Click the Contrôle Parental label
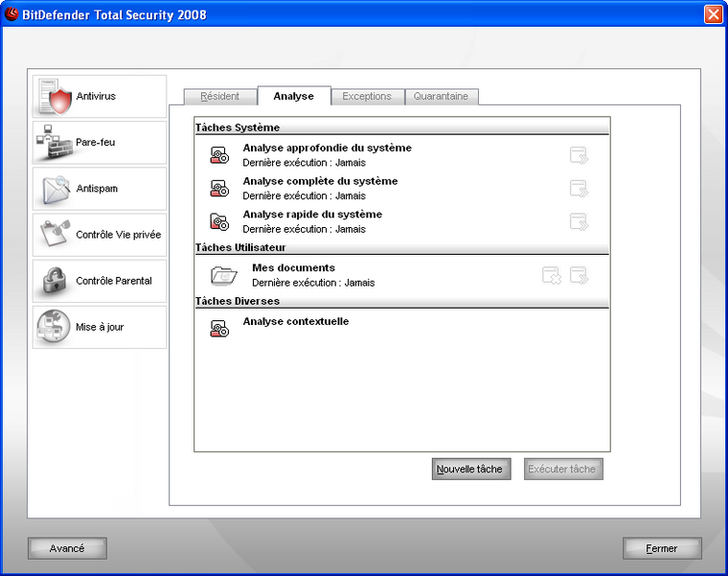This screenshot has width=728, height=576. coord(114,281)
